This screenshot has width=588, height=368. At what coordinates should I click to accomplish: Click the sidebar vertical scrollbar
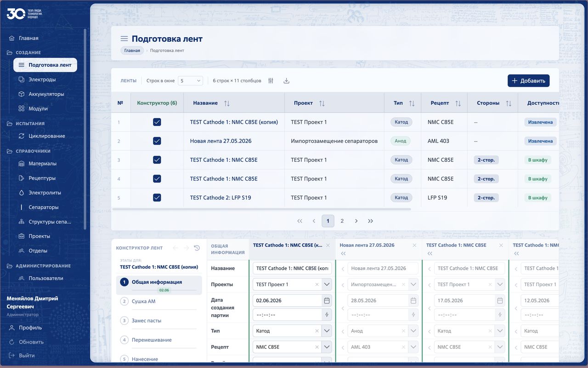[85, 129]
